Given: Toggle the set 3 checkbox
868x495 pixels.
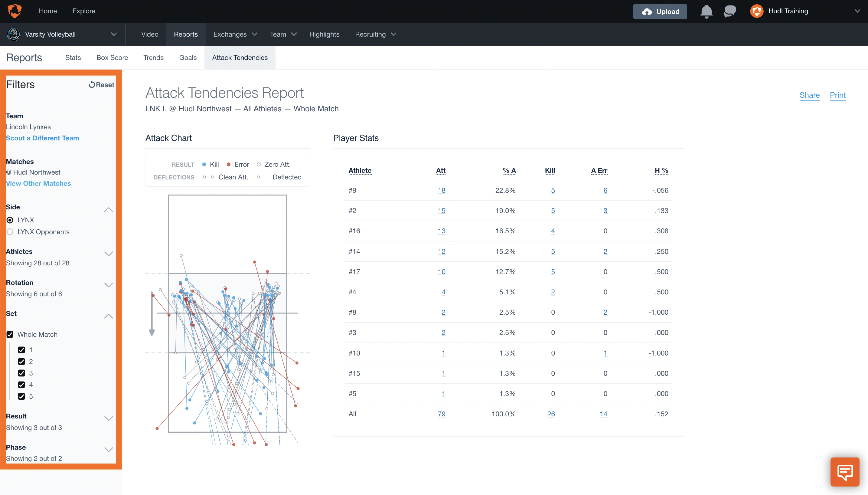Looking at the screenshot, I should (x=21, y=373).
